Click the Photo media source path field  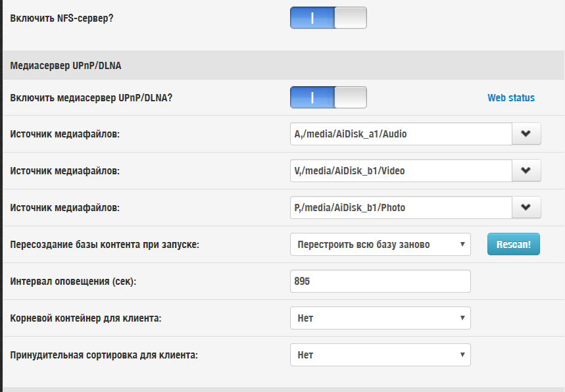coord(401,207)
